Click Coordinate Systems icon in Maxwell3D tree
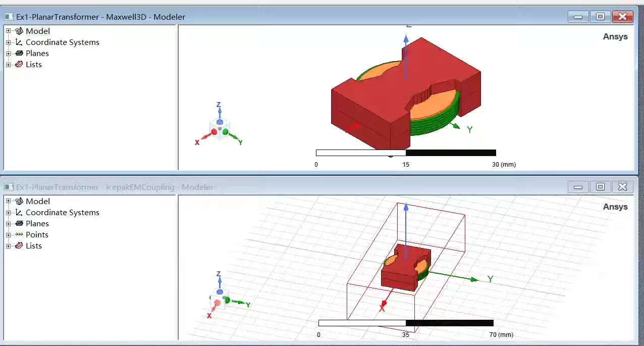The width and height of the screenshot is (644, 346). (19, 42)
